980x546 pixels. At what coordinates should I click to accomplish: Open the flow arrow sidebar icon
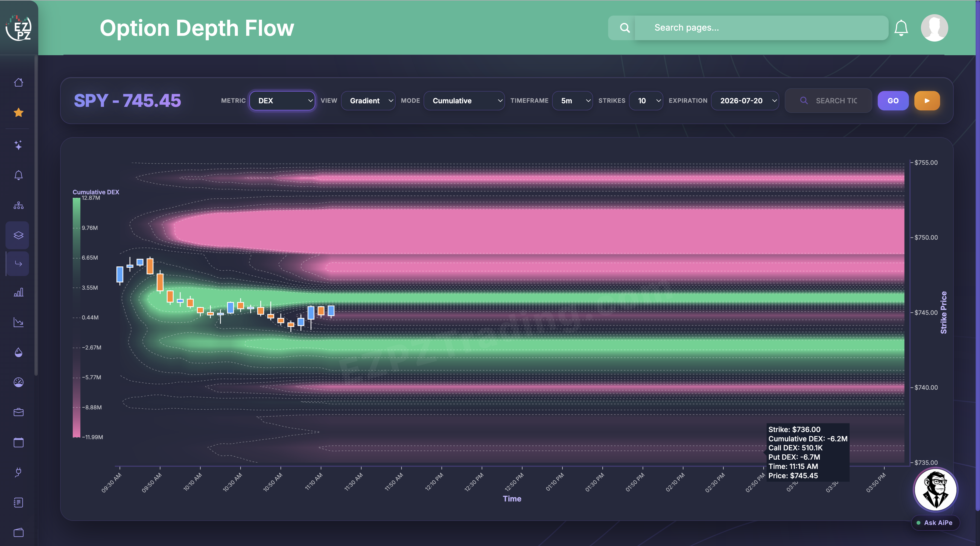point(18,263)
